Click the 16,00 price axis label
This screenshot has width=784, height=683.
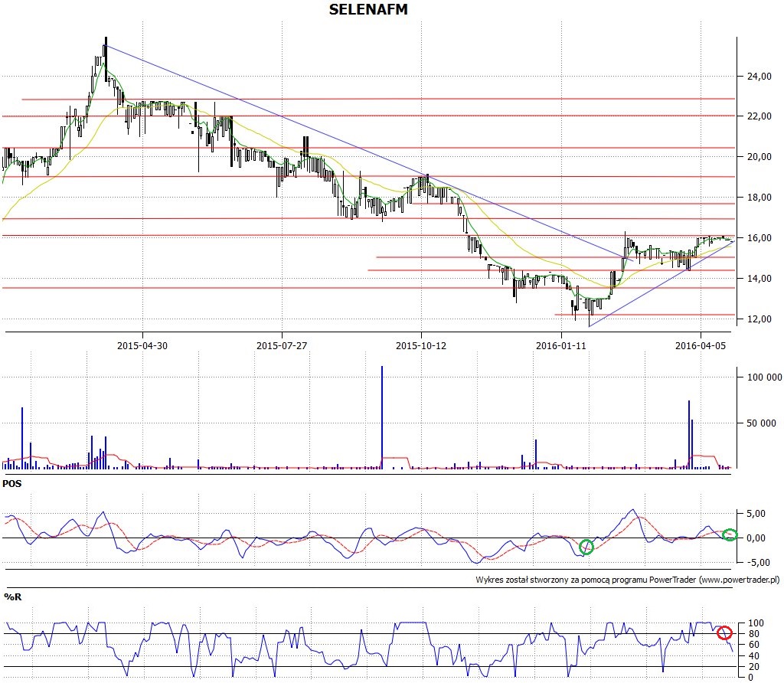tap(759, 238)
